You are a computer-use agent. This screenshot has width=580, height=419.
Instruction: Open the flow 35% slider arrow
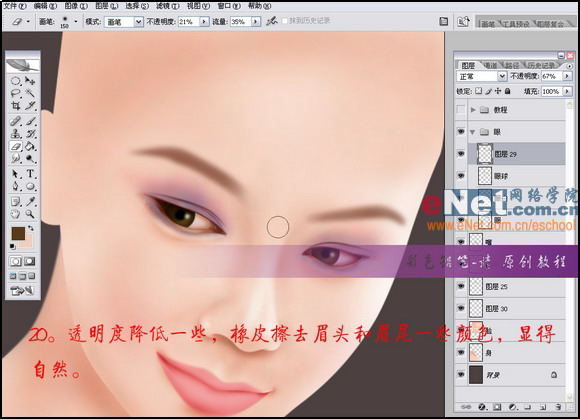click(256, 22)
